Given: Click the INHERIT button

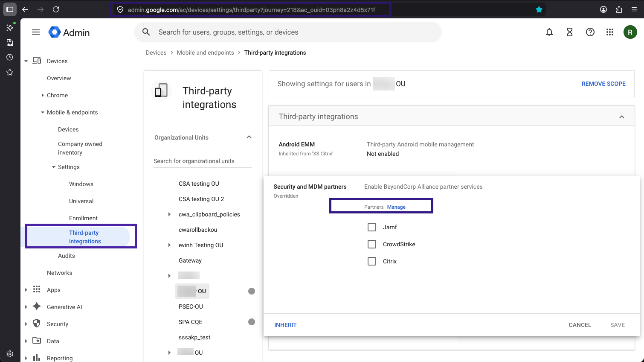Looking at the screenshot, I should click(x=285, y=325).
